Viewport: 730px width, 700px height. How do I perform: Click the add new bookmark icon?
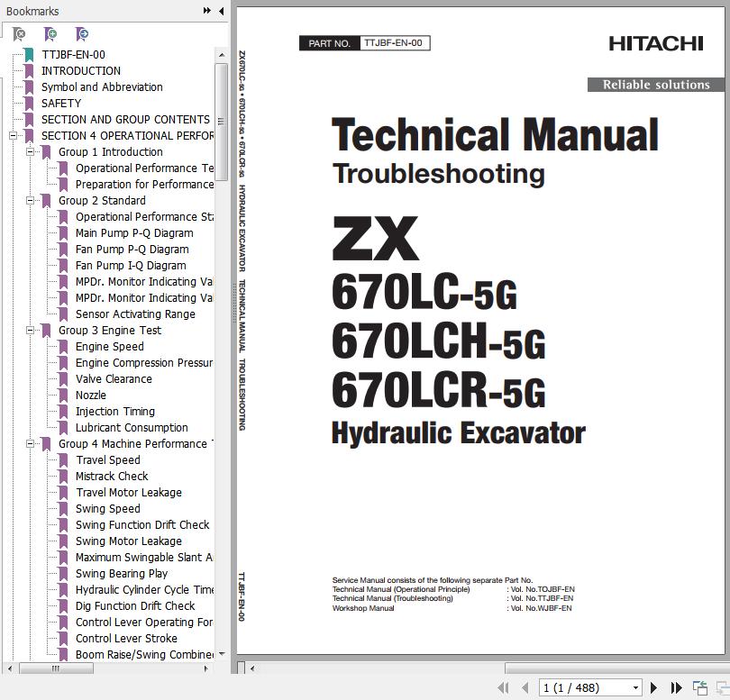coord(50,34)
